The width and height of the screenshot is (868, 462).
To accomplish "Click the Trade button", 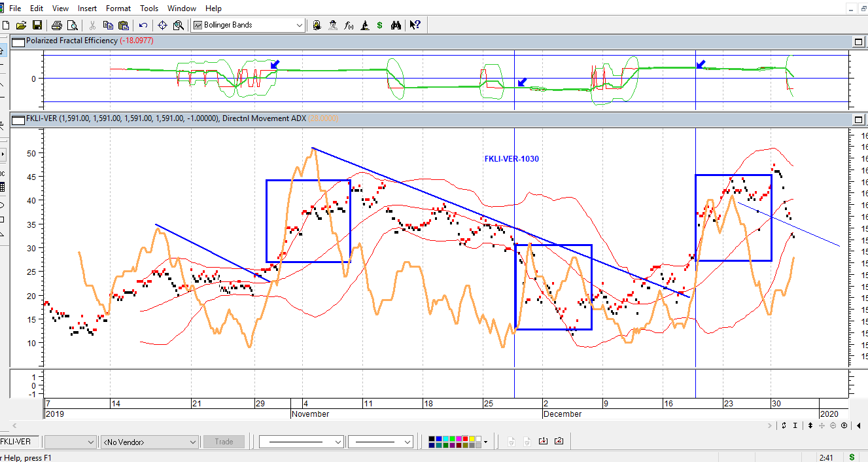I will (x=224, y=442).
